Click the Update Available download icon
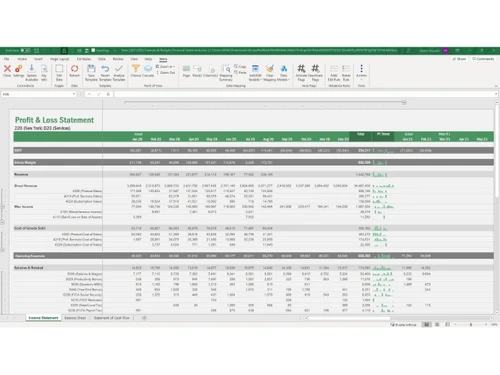The image size is (500, 375). (x=32, y=69)
